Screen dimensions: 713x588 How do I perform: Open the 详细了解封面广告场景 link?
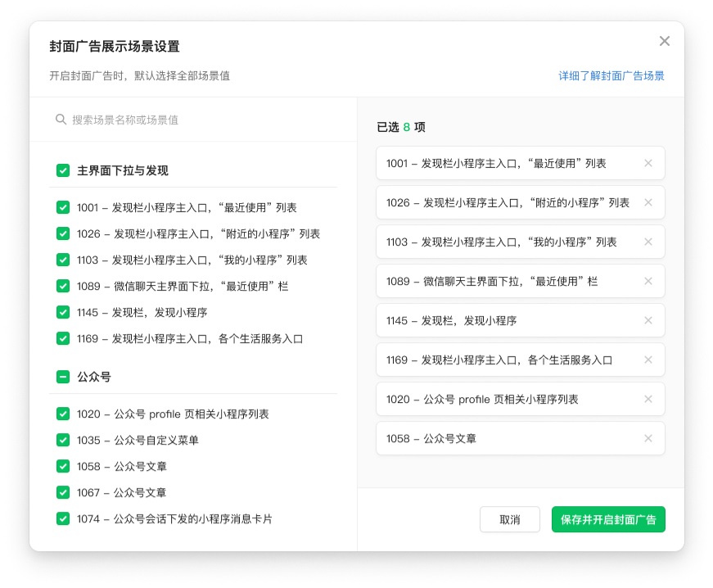[x=611, y=75]
